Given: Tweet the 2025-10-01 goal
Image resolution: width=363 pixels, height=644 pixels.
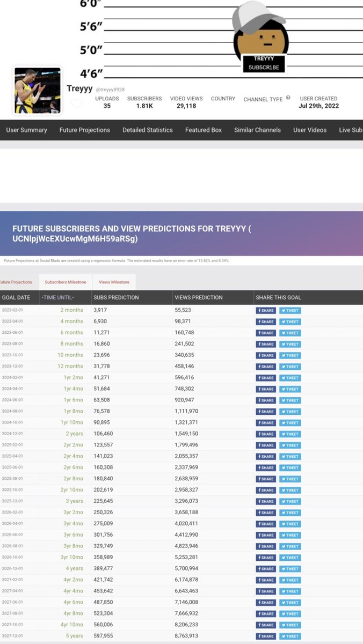Looking at the screenshot, I should click(290, 490).
